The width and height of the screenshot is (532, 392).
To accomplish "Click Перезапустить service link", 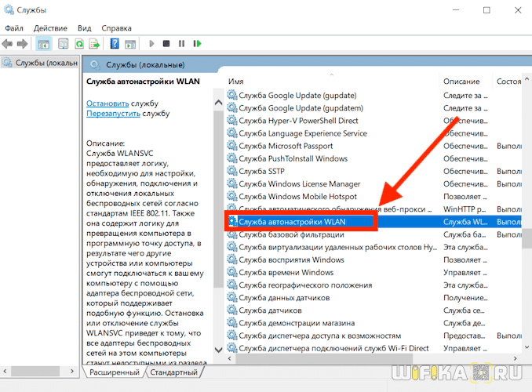I will (x=113, y=113).
